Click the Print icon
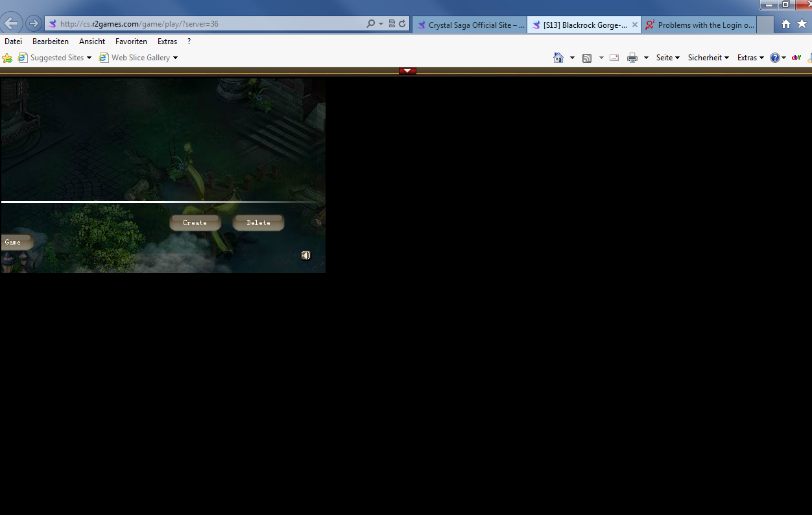Screen dimensions: 812x515 (x=632, y=58)
